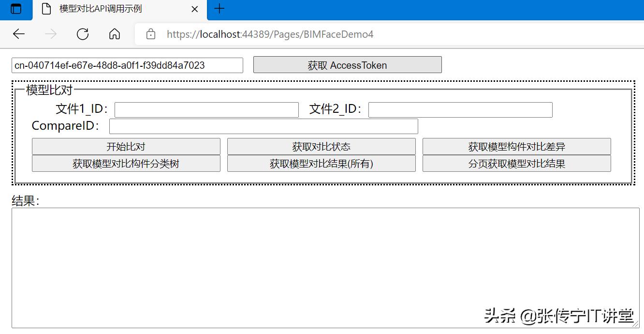Click inside the CompareID input field
644x334 pixels.
263,126
